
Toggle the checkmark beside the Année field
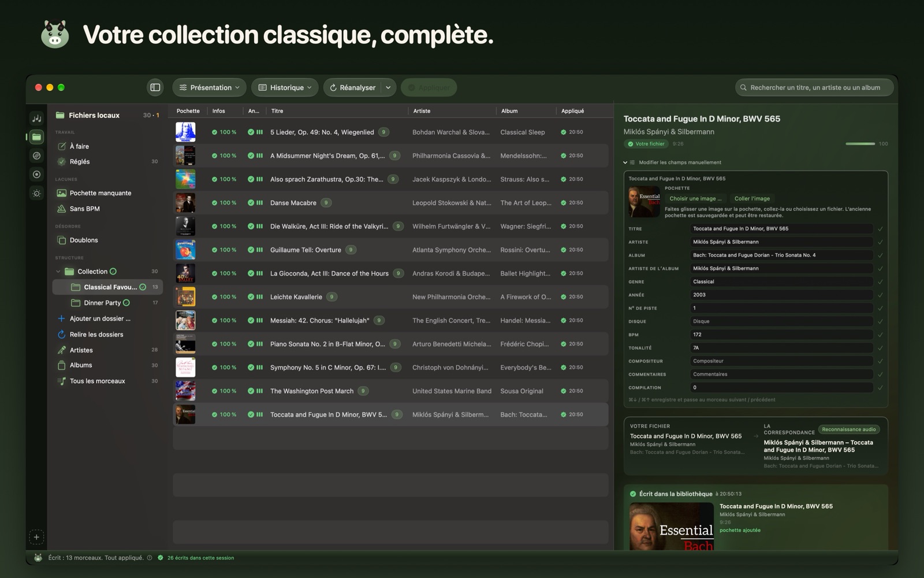880,295
